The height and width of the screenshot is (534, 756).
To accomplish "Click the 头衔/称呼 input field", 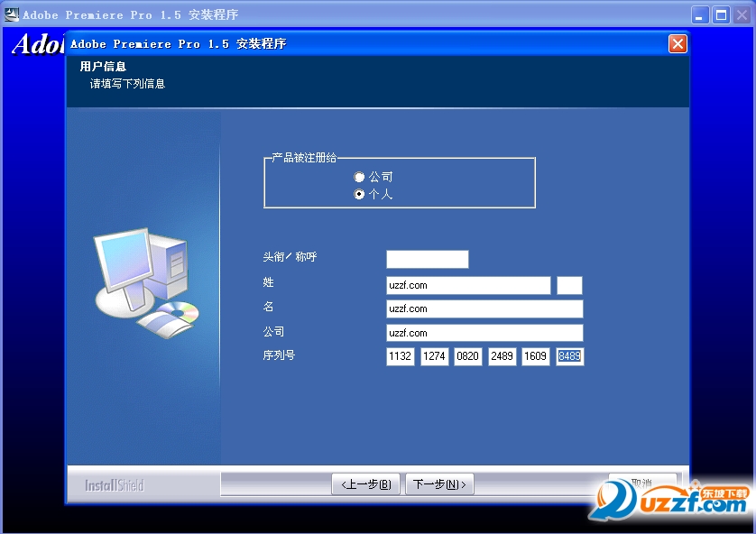I will pyautogui.click(x=428, y=259).
